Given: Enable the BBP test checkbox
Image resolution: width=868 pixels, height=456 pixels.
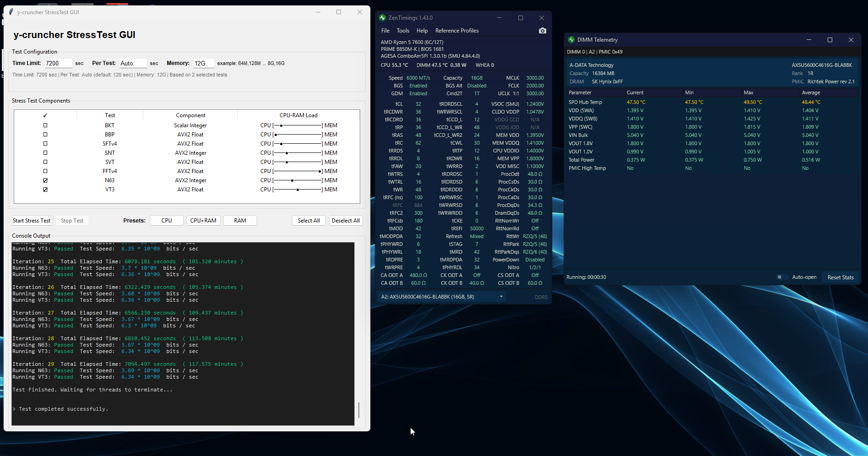Looking at the screenshot, I should (45, 135).
